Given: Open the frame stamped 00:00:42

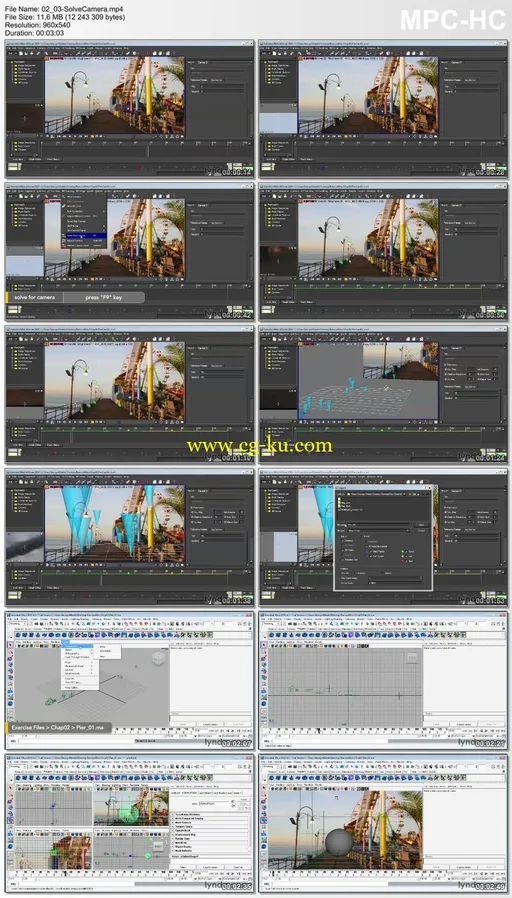Looking at the screenshot, I should 129,252.
